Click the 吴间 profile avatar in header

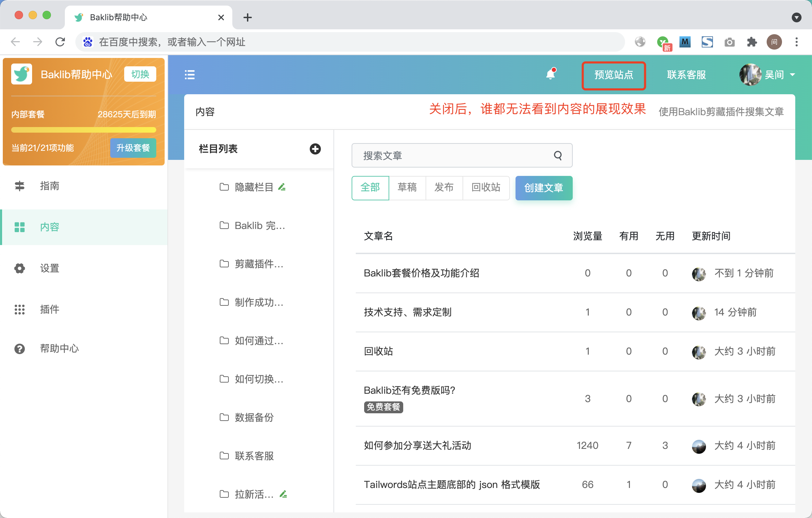pyautogui.click(x=750, y=75)
